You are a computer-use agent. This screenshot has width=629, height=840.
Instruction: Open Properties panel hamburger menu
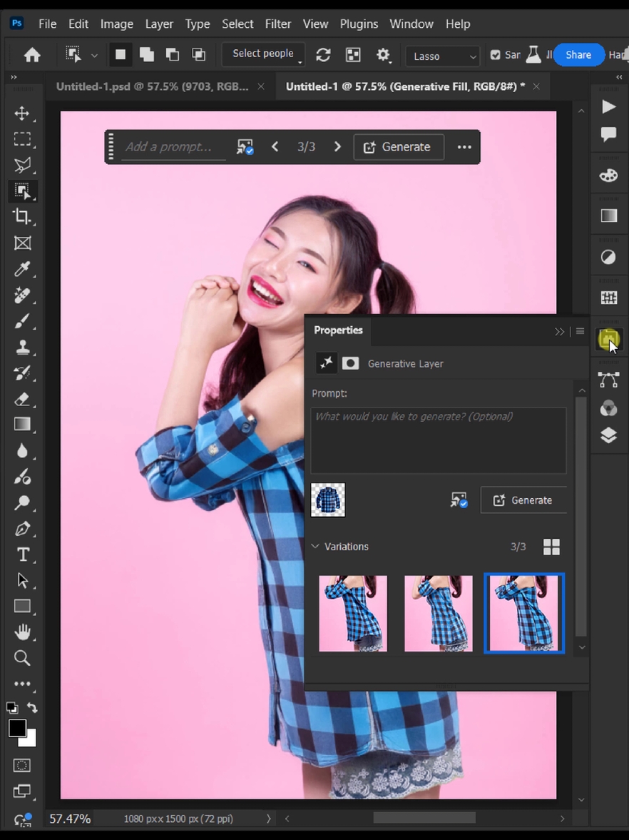pos(580,331)
